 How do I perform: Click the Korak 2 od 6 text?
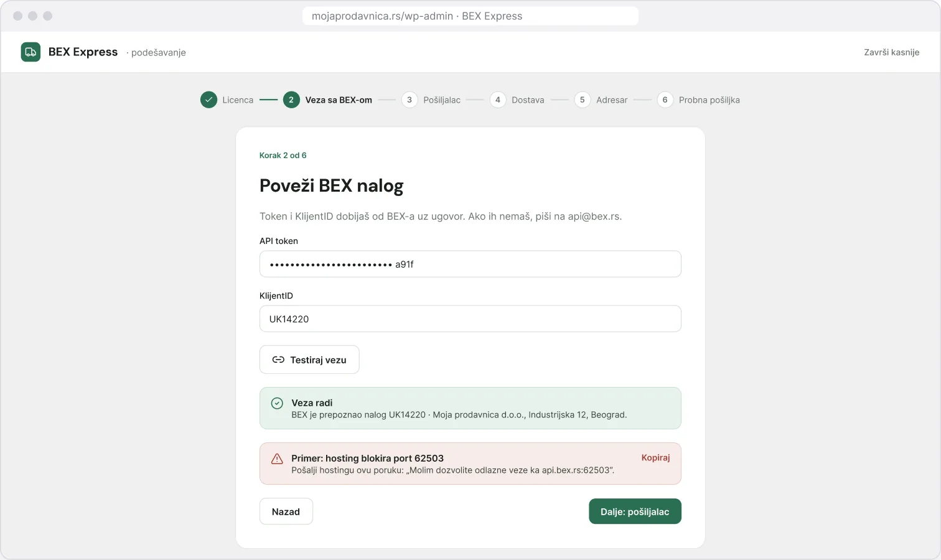click(283, 156)
